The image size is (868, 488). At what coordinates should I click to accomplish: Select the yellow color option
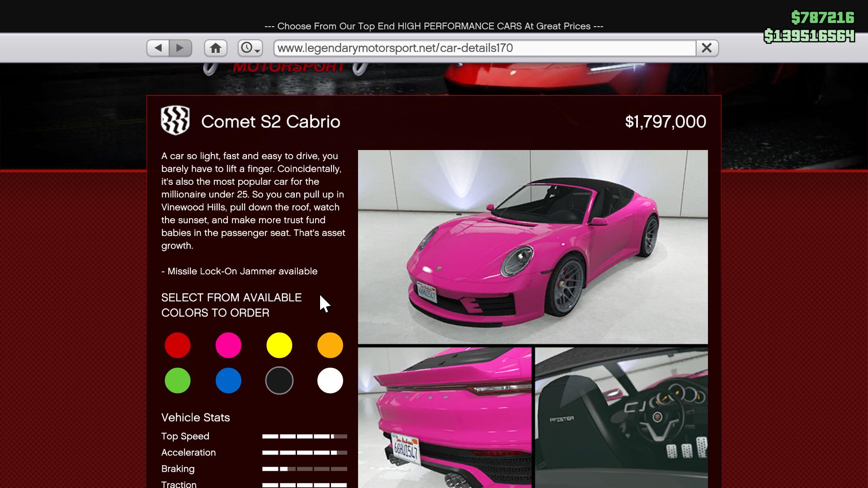point(279,345)
